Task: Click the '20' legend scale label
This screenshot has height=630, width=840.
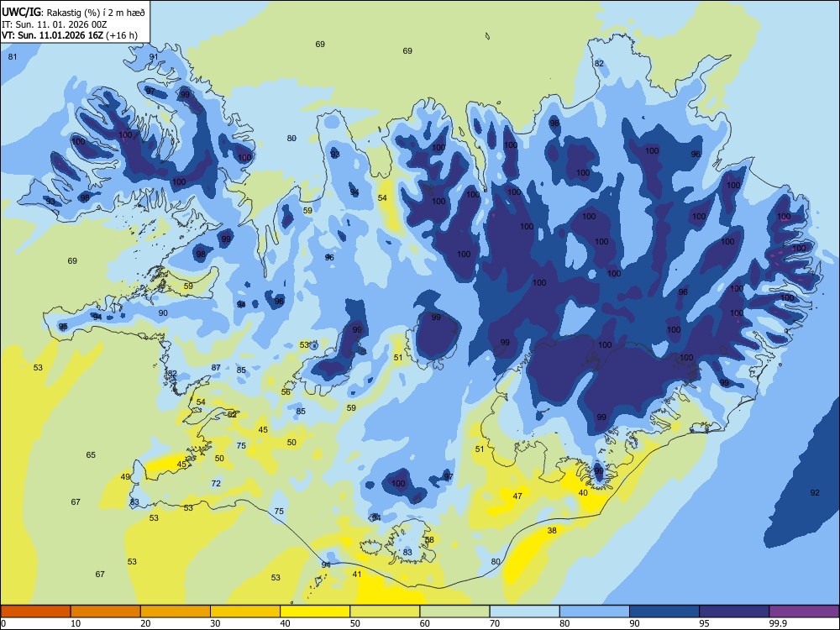Action: (x=145, y=623)
